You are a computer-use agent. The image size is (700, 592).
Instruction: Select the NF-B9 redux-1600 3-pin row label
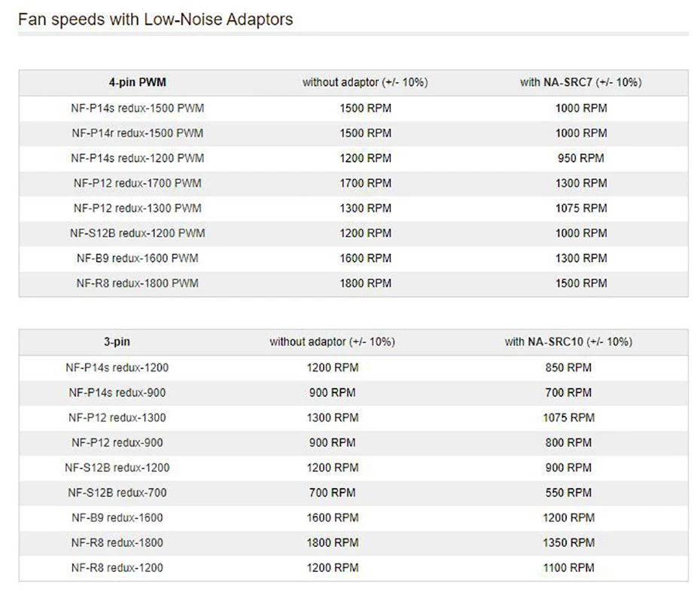click(117, 517)
